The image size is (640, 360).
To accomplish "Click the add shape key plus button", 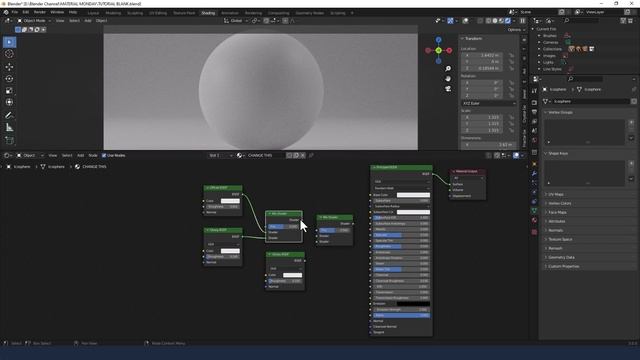I will 631,164.
